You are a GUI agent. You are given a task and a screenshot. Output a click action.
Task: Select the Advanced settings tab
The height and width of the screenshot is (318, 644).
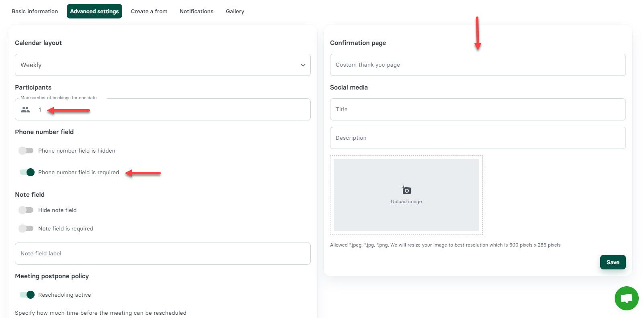pyautogui.click(x=94, y=11)
